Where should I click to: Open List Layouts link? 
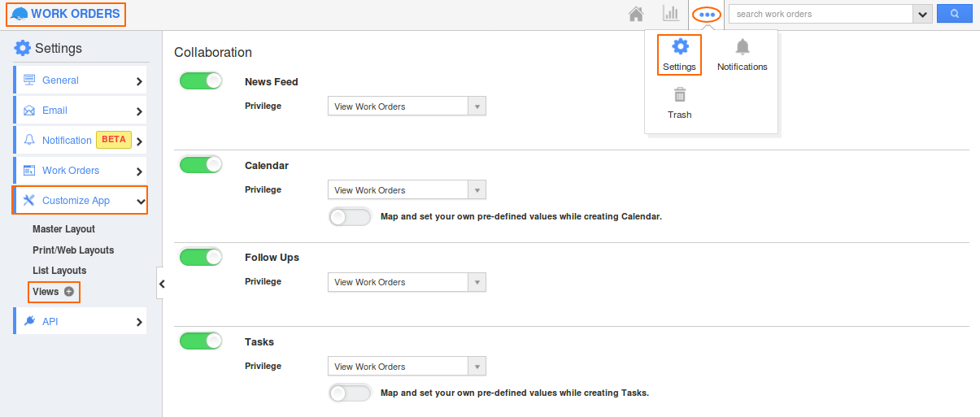[59, 271]
